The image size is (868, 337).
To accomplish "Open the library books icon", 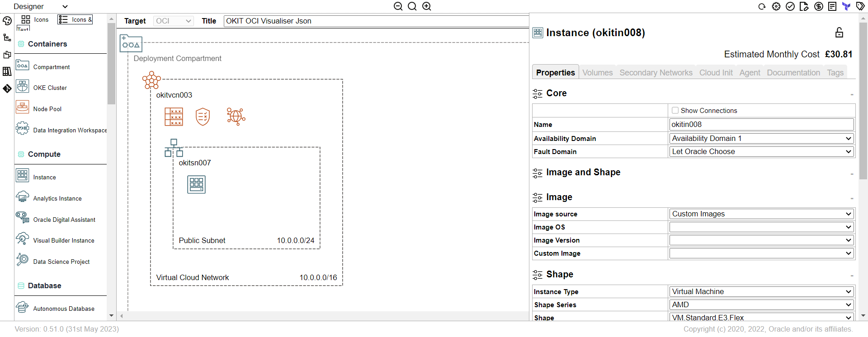I will pos(7,71).
